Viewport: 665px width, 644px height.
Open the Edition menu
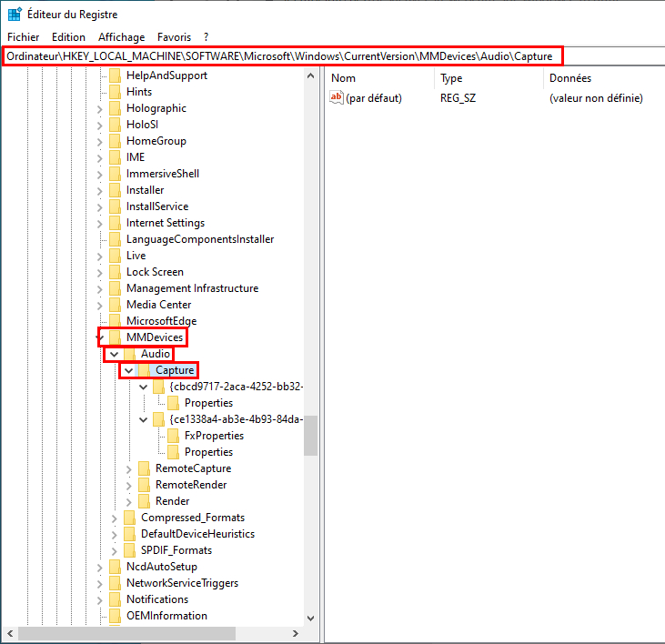point(69,37)
